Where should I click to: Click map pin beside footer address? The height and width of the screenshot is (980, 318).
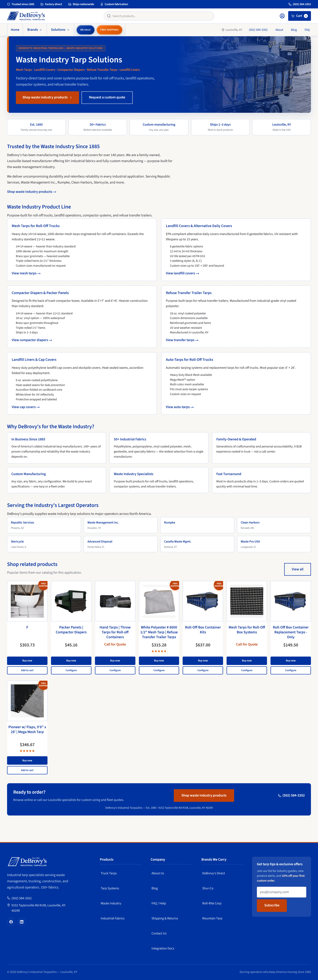coord(9,905)
